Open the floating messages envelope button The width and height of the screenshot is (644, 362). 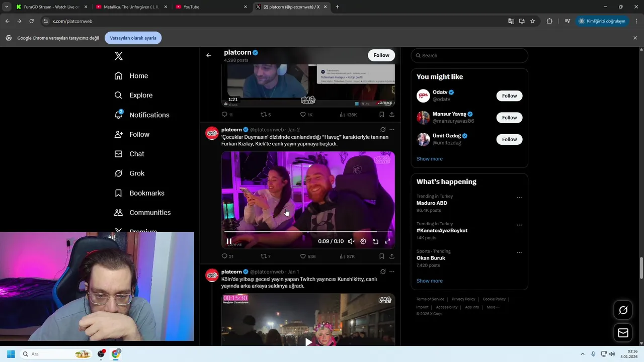click(x=623, y=333)
